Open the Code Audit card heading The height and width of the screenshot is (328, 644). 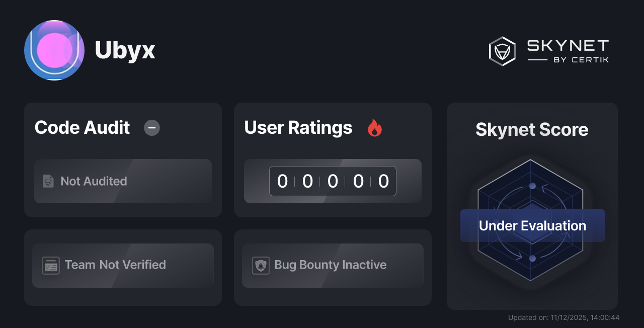tap(82, 128)
